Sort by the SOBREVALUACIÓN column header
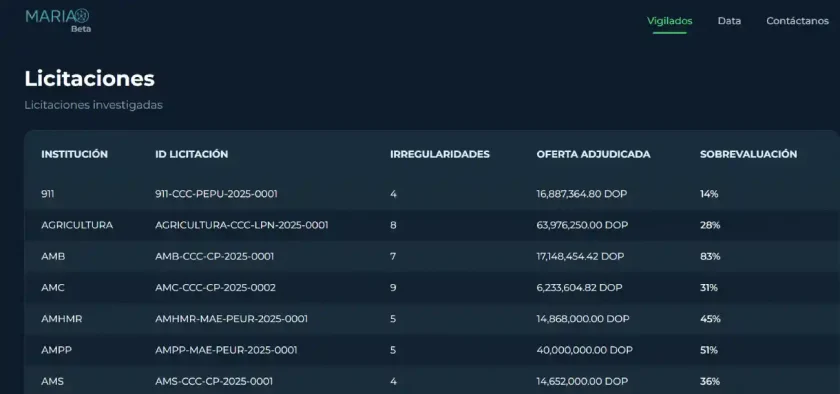840x394 pixels. 748,154
